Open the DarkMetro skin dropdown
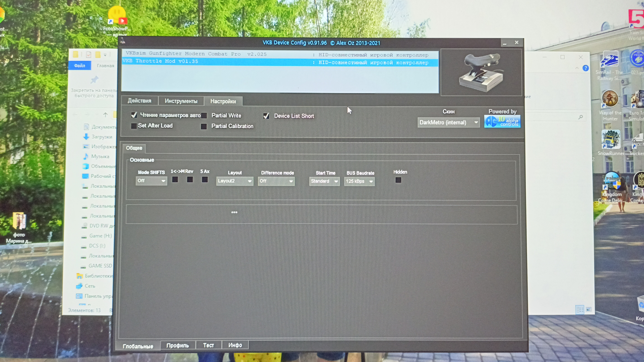Screen dimensions: 644x362 (448, 123)
